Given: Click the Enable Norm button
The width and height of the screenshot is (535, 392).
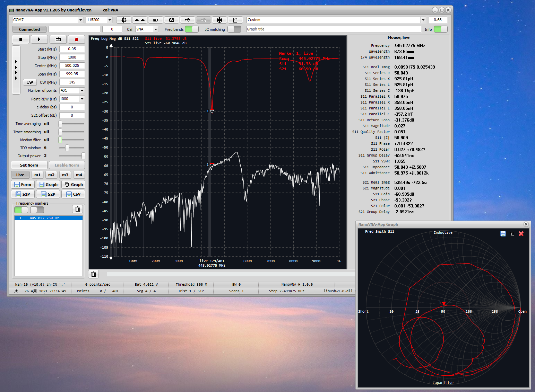Looking at the screenshot, I should (67, 165).
